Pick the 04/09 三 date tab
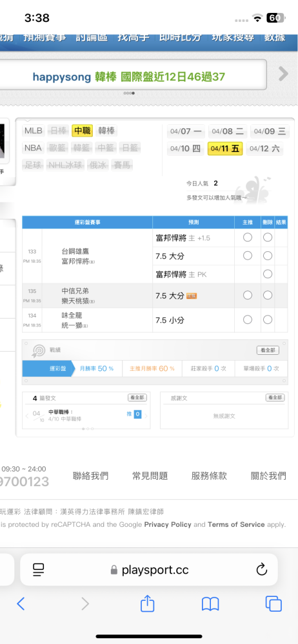Image resolution: width=298 pixels, height=644 pixels. click(x=270, y=131)
